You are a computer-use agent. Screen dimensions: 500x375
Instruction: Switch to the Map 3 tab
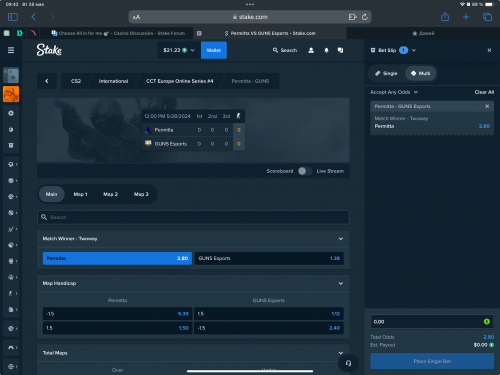141,194
